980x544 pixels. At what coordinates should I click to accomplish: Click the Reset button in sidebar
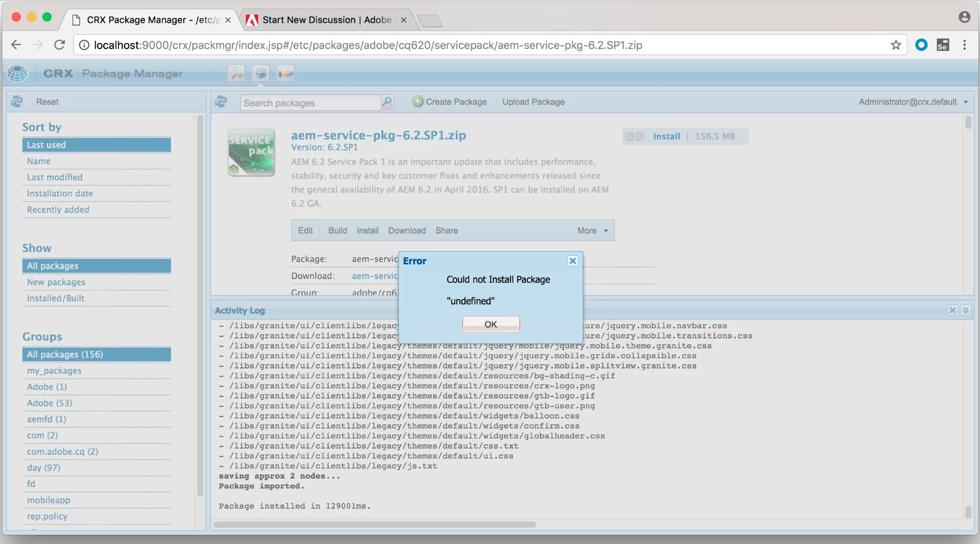click(47, 102)
